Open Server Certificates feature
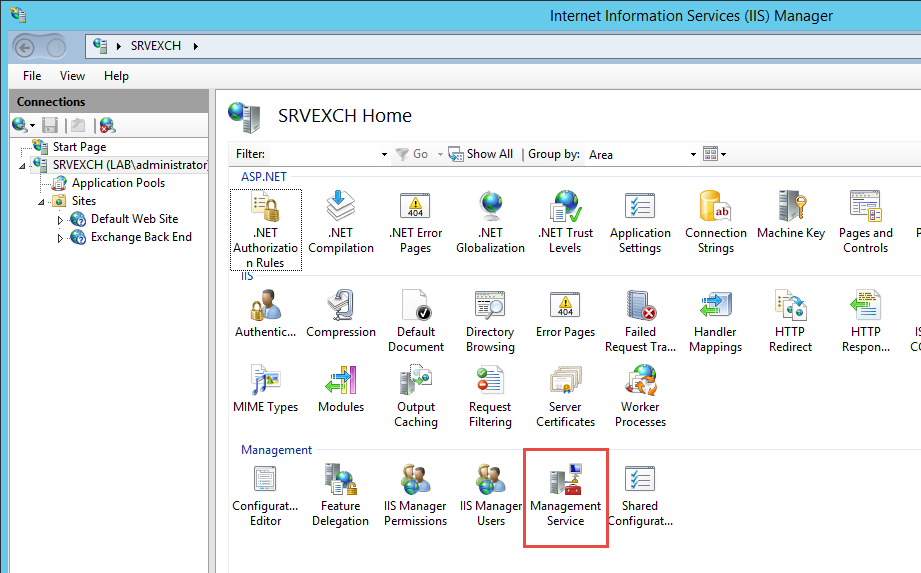The image size is (921, 573). click(565, 396)
